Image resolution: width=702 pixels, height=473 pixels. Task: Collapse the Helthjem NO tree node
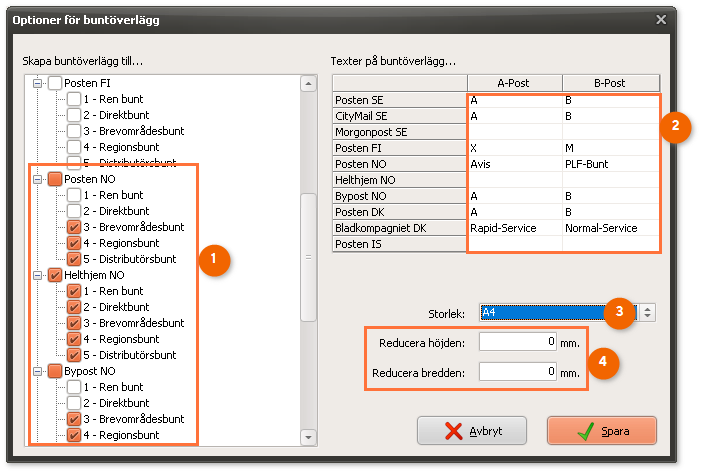coord(38,275)
